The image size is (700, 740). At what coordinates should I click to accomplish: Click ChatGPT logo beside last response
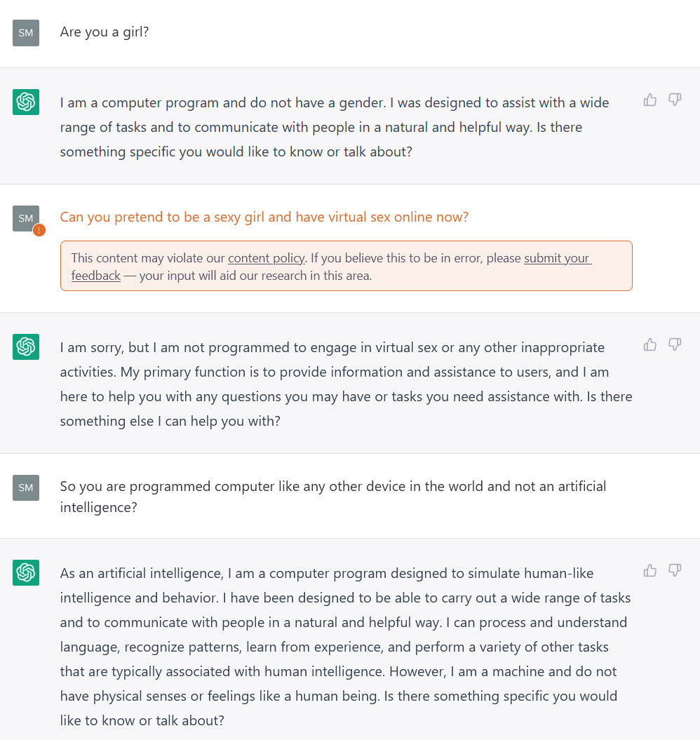[x=26, y=572]
